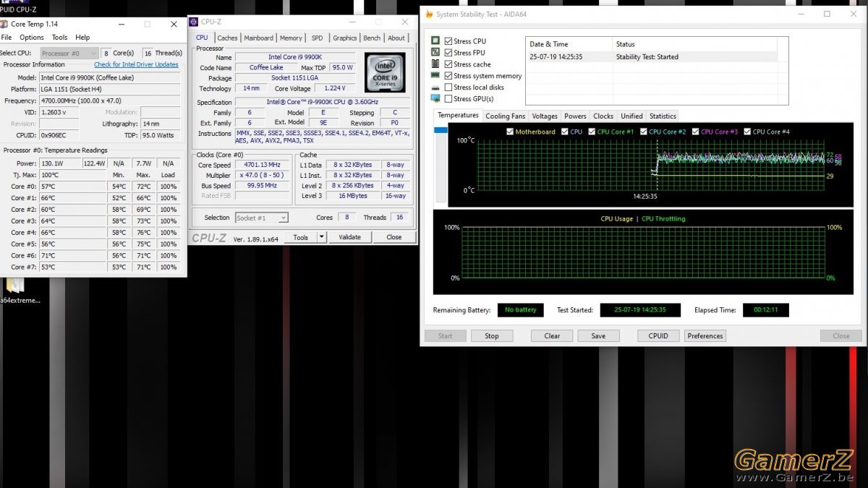
Task: Hide the Motherboard graph line checkbox
Action: click(510, 132)
